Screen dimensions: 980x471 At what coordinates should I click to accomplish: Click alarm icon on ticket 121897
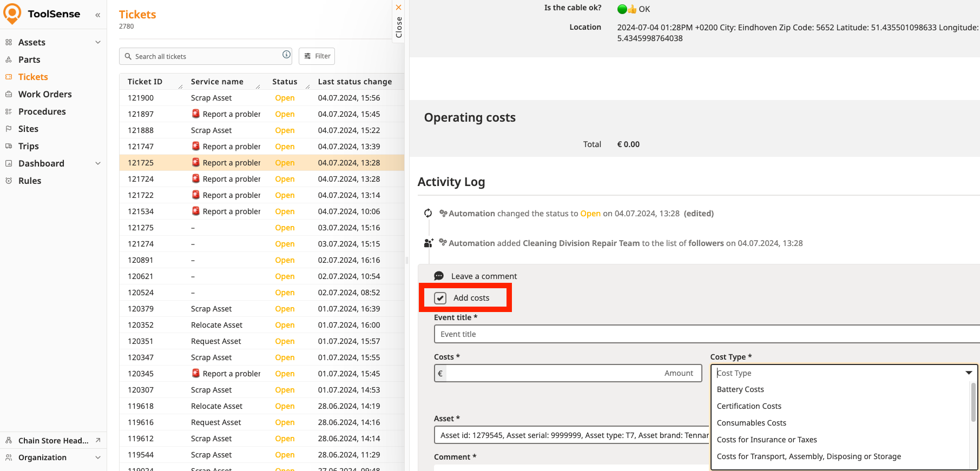click(196, 114)
